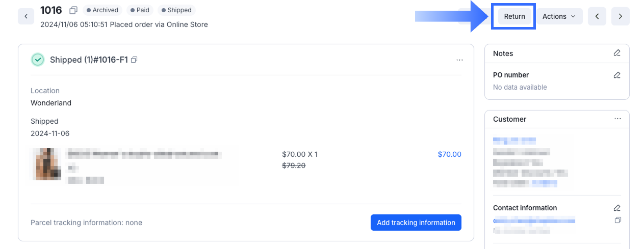Click the customer email link

coord(534,220)
